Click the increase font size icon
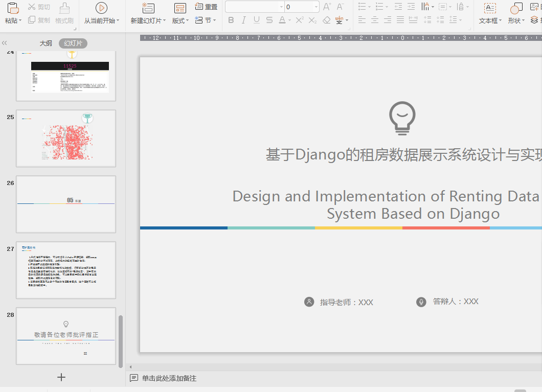The height and width of the screenshot is (392, 542). [327, 7]
